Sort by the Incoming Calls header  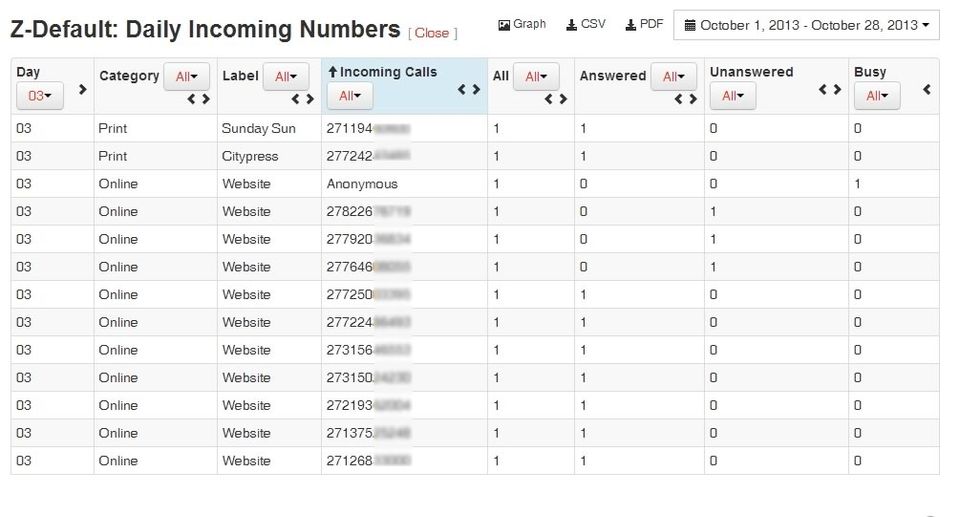[388, 72]
